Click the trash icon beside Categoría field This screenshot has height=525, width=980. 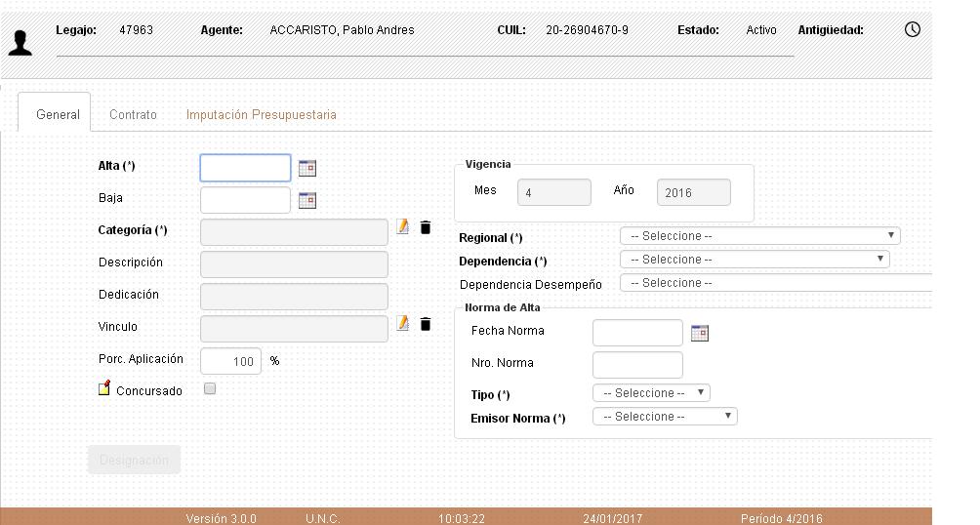[426, 227]
